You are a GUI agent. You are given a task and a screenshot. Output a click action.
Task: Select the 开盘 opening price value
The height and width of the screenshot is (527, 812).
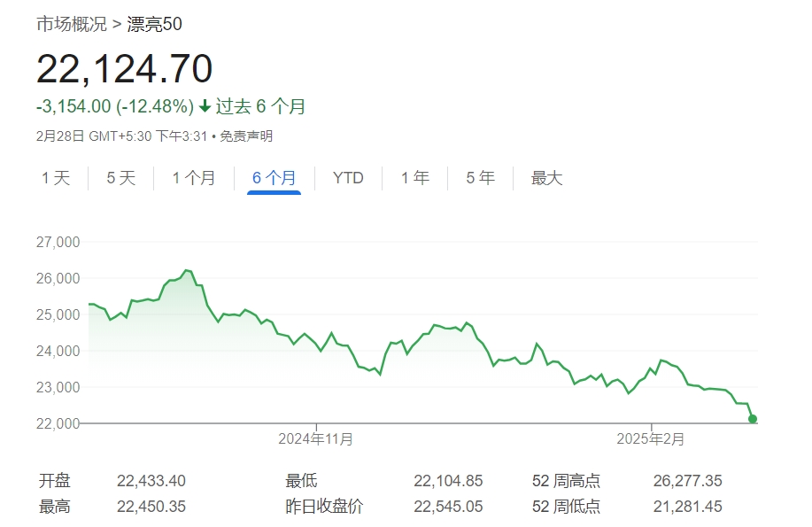152,479
